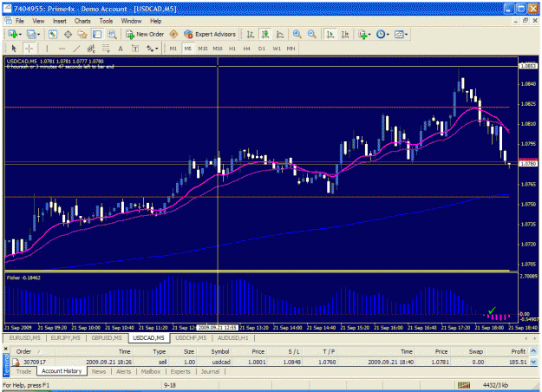Close the Terminal panel with the X
The image size is (542, 392).
pyautogui.click(x=5, y=349)
